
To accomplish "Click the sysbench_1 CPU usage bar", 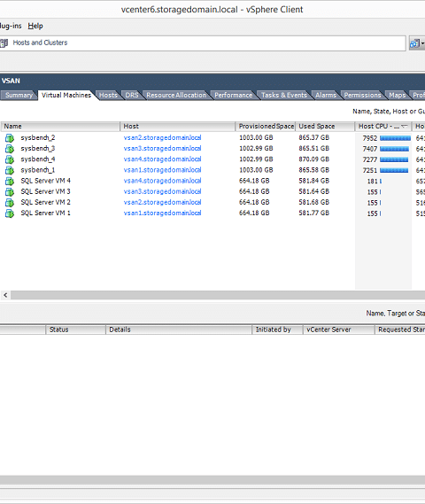I will tap(394, 171).
